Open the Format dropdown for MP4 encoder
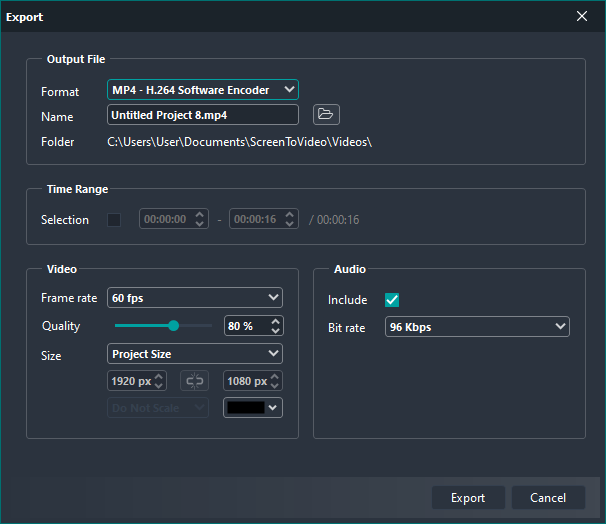Screen dimensions: 606x524 tap(202, 90)
